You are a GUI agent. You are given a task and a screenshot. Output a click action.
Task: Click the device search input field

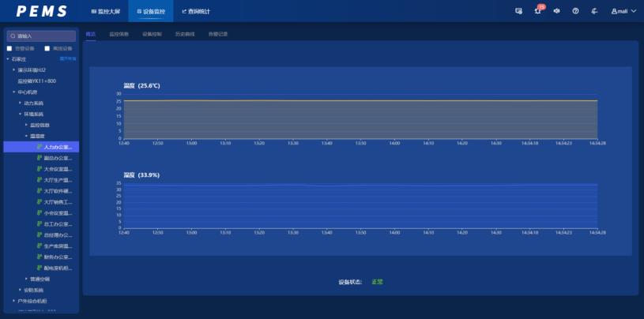point(41,36)
